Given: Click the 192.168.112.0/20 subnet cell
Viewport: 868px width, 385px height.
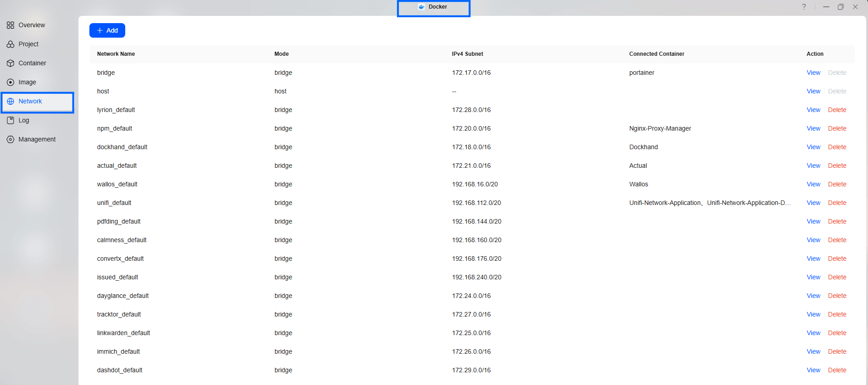Looking at the screenshot, I should 476,203.
